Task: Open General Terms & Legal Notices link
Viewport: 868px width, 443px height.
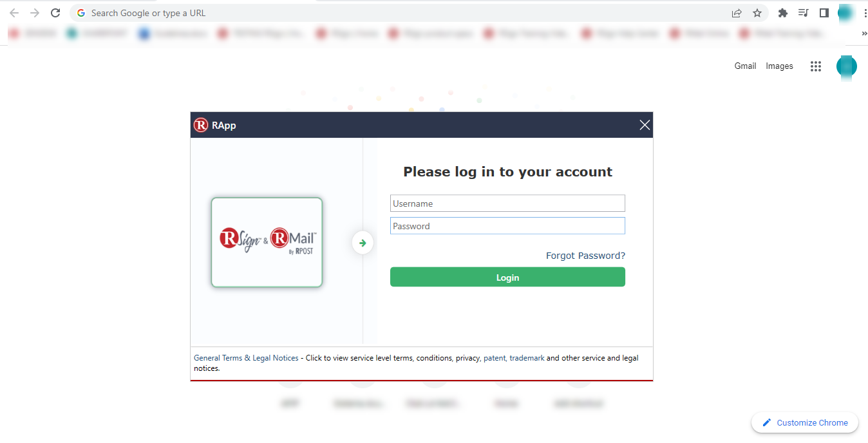Action: [x=246, y=358]
